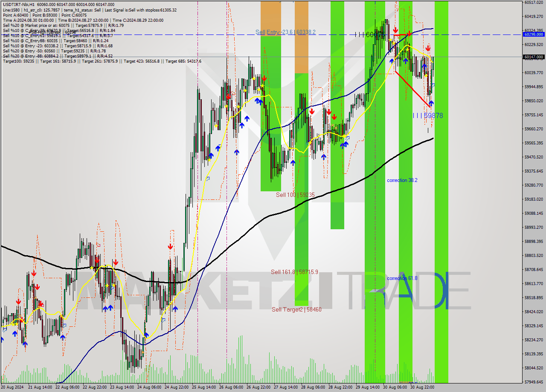Click the blue 60298.000 price tag
This screenshot has height=392, width=546.
point(534,34)
